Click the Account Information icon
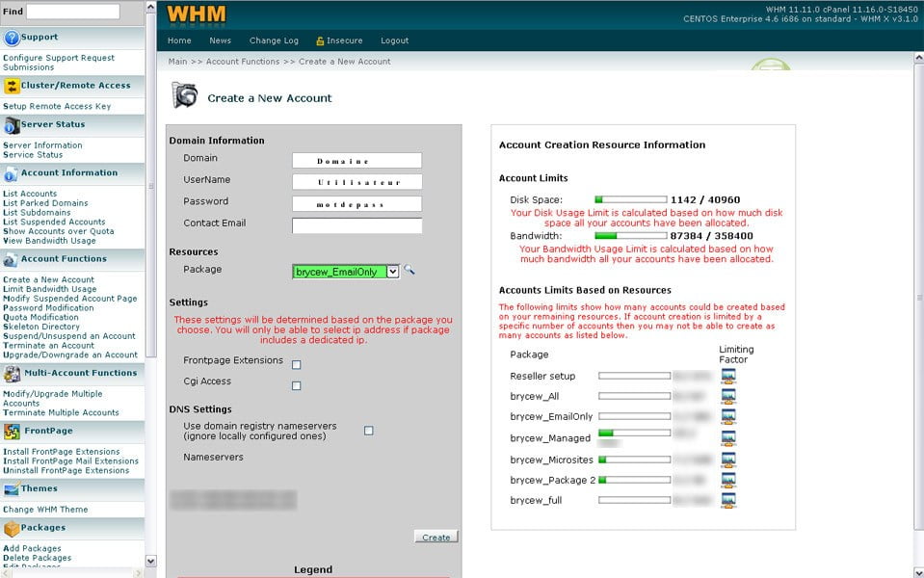The image size is (924, 578). (12, 173)
